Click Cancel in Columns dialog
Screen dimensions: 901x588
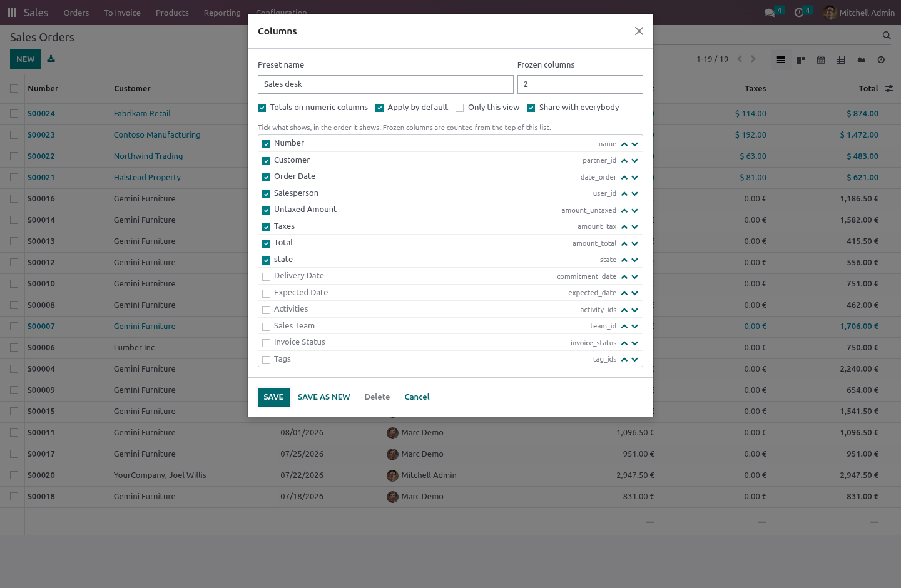pos(417,397)
